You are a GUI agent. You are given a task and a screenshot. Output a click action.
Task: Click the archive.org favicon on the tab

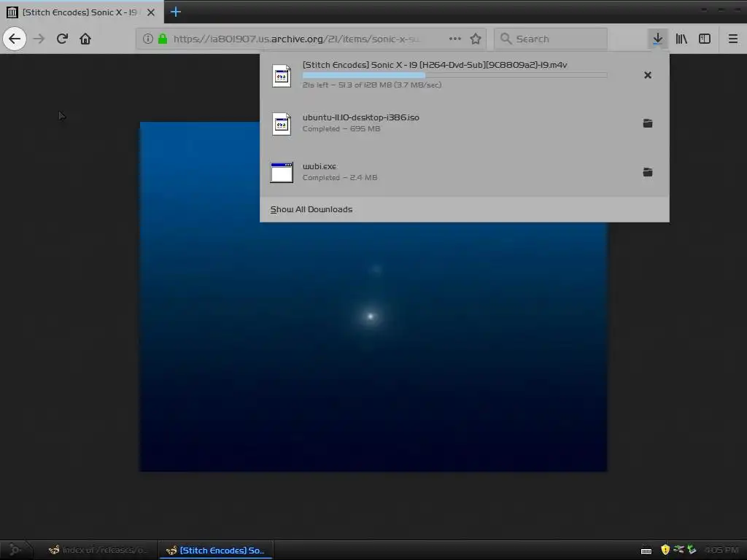tap(12, 12)
